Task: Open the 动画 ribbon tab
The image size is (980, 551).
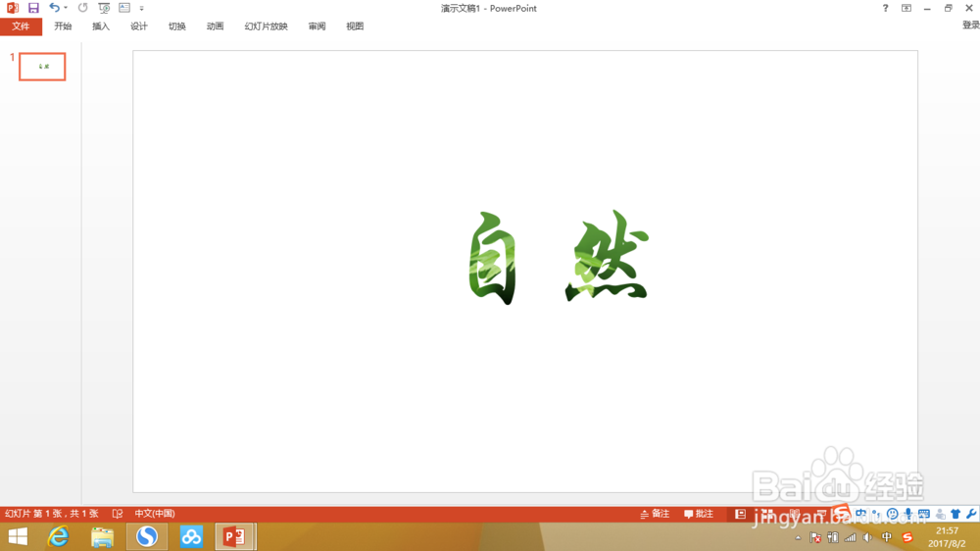Action: 215,26
